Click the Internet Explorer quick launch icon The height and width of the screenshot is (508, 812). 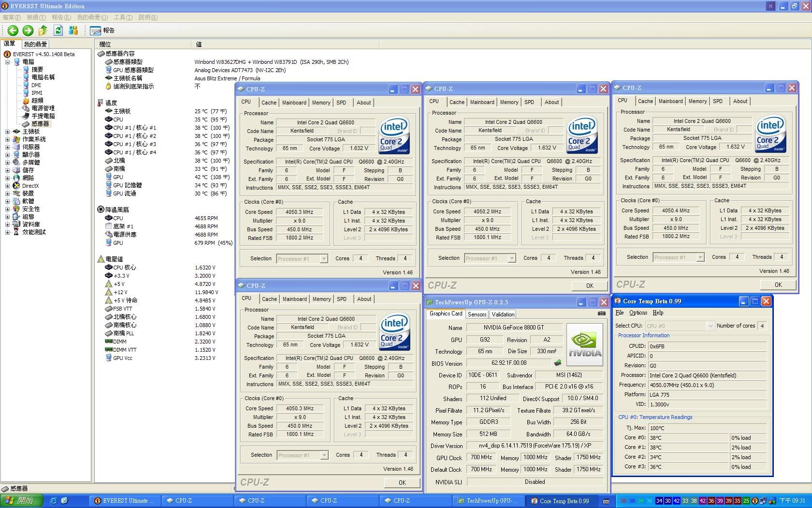tap(53, 501)
